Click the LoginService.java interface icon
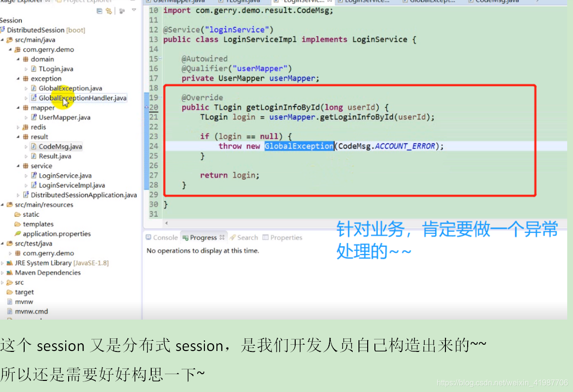The image size is (573, 392). point(34,175)
